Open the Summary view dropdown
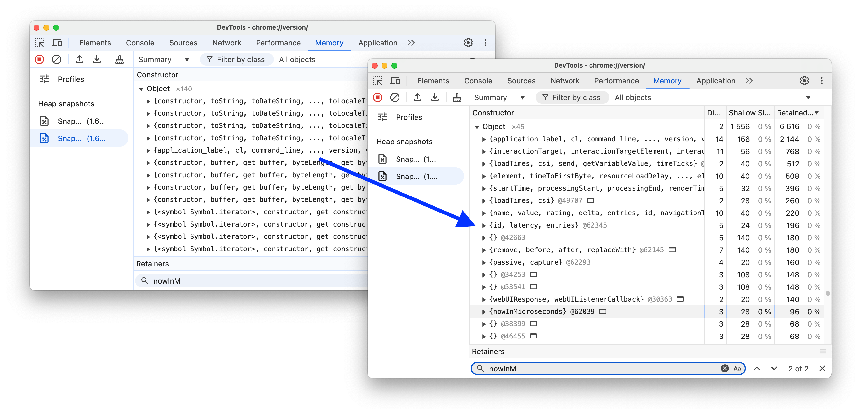 pyautogui.click(x=499, y=97)
